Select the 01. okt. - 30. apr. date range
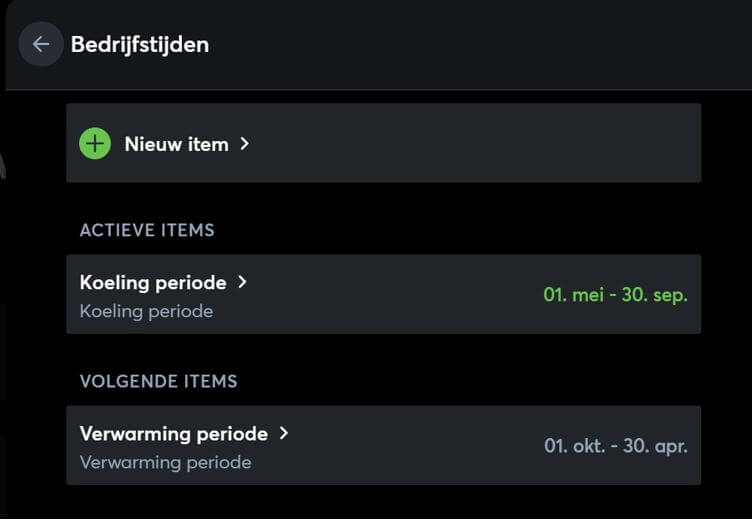The width and height of the screenshot is (752, 520). click(615, 446)
